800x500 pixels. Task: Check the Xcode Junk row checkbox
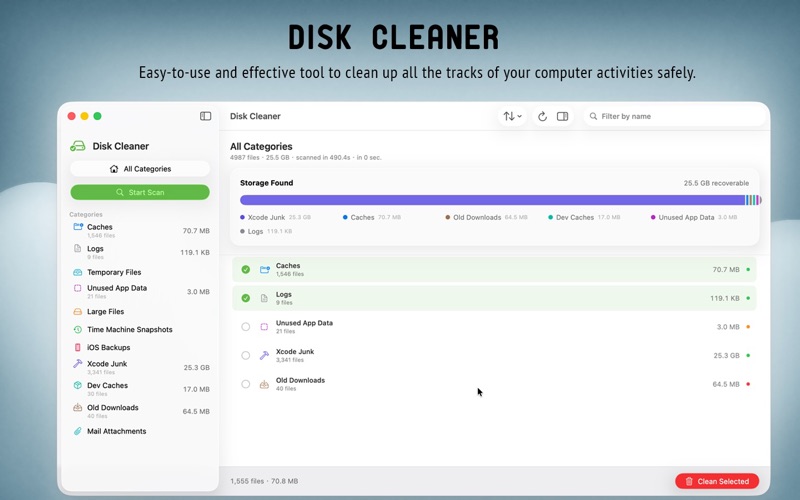click(x=246, y=355)
